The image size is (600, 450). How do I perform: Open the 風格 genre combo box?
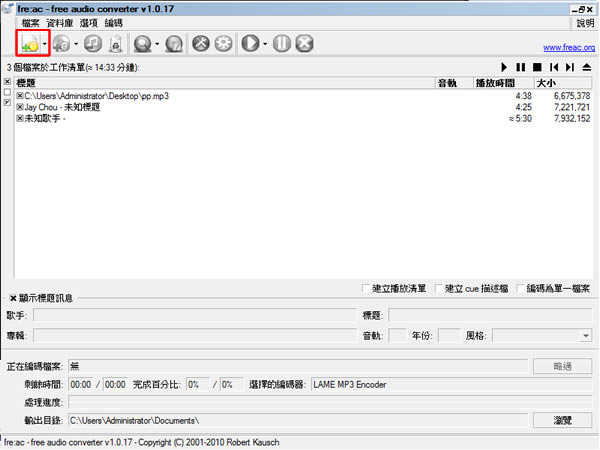pyautogui.click(x=542, y=336)
